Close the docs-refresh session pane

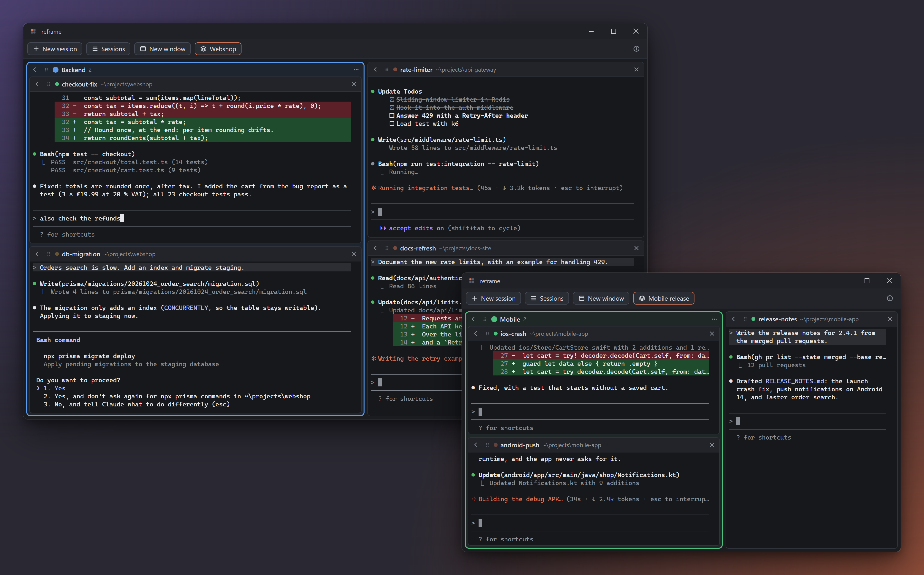pos(636,248)
